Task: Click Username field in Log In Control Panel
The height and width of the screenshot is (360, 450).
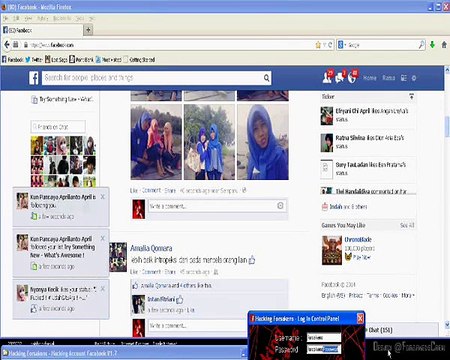Action: (324, 338)
